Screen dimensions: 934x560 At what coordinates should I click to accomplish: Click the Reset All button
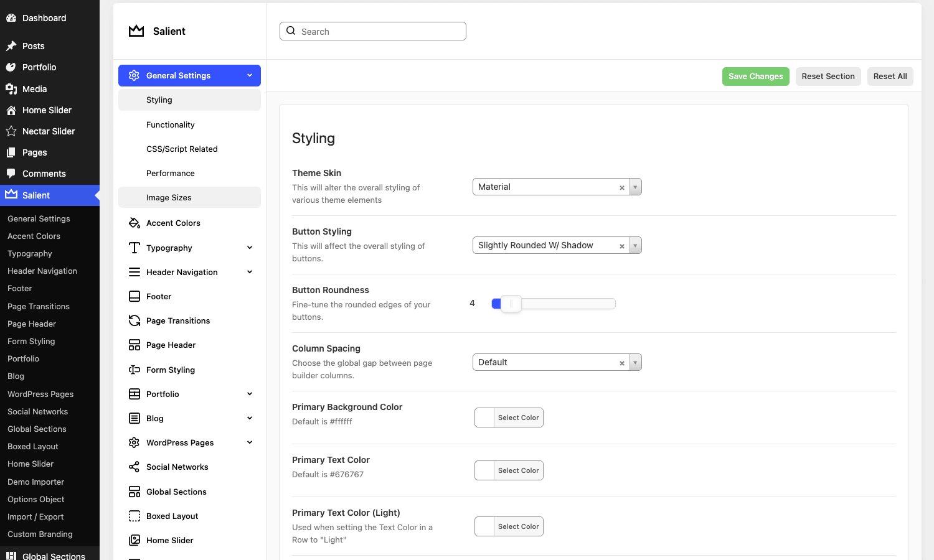pyautogui.click(x=890, y=77)
